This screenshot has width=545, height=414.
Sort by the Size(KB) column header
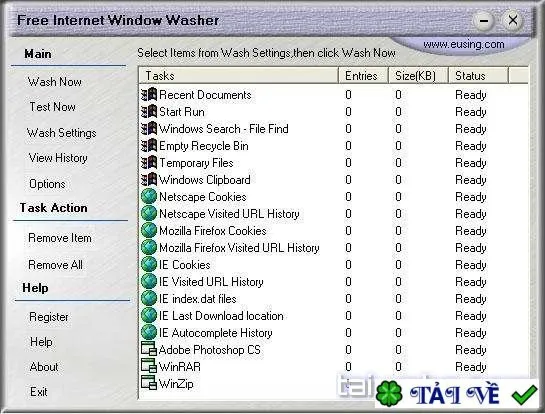(418, 76)
